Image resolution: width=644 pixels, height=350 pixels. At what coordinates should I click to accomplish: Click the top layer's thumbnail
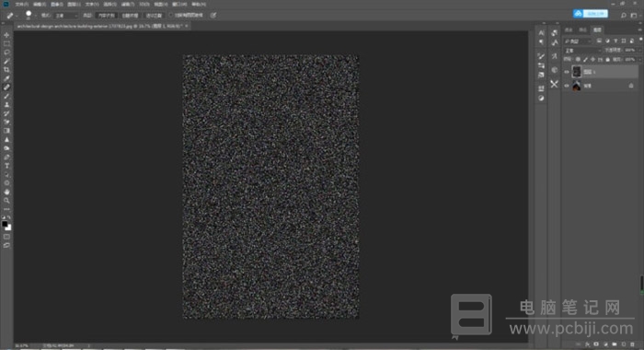[577, 72]
